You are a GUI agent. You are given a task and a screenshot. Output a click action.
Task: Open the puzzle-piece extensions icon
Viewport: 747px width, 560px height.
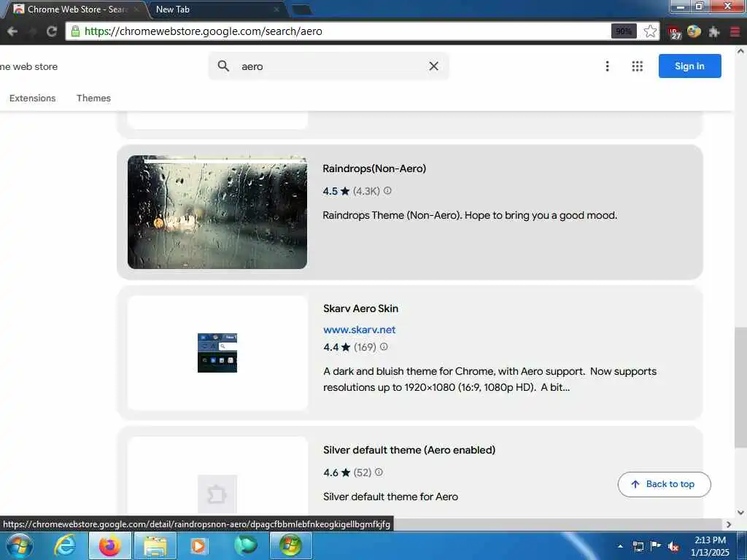point(713,32)
